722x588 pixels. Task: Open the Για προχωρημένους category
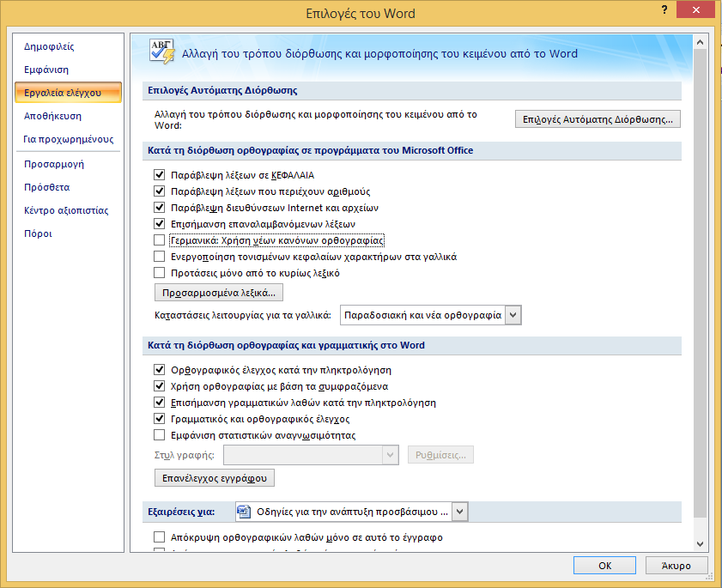68,139
